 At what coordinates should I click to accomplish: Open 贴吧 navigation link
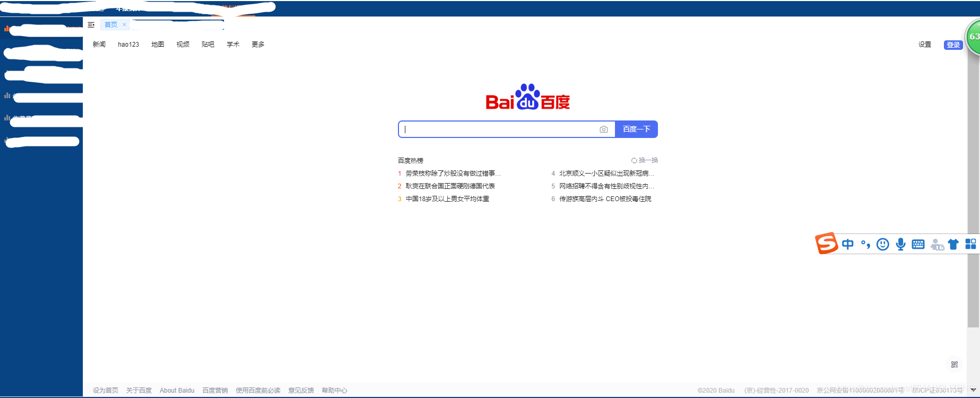click(208, 45)
